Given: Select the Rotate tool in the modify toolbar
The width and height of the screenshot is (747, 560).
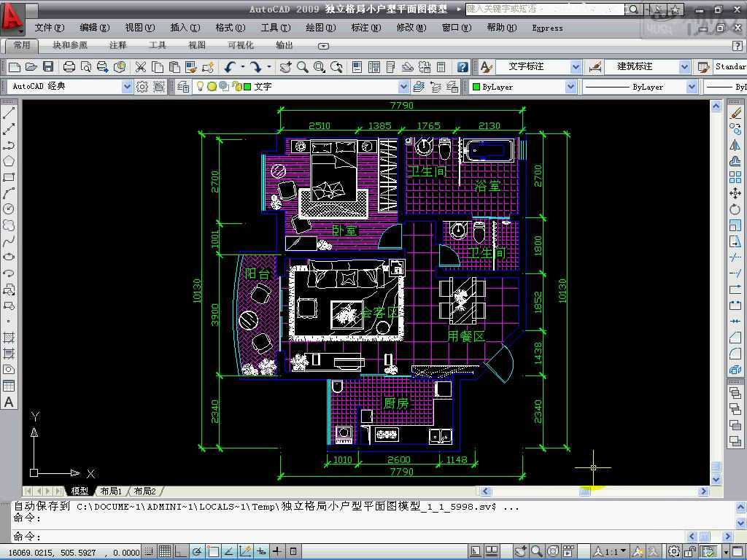Looking at the screenshot, I should pyautogui.click(x=735, y=209).
